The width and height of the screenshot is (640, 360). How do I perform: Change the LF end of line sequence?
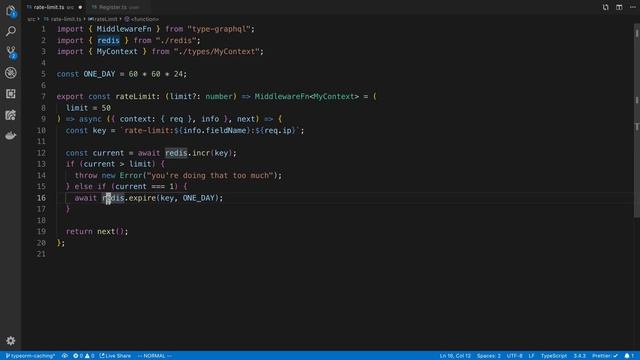pyautogui.click(x=531, y=356)
